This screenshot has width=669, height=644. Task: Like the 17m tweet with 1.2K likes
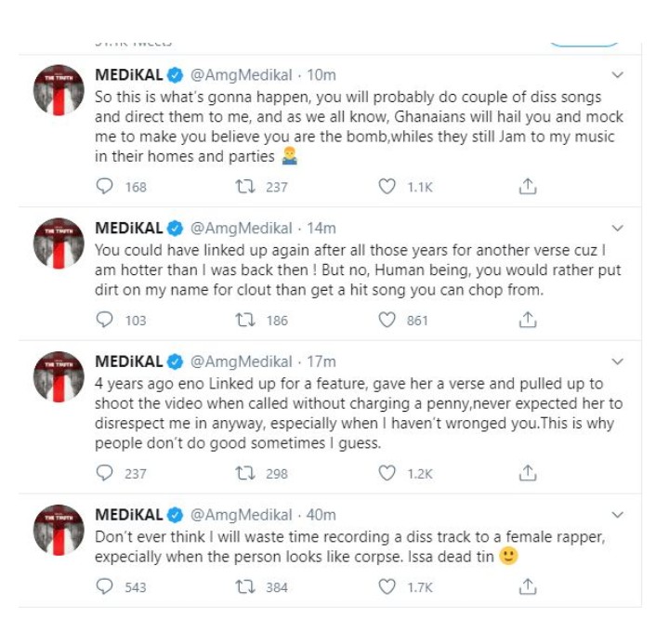[x=387, y=473]
